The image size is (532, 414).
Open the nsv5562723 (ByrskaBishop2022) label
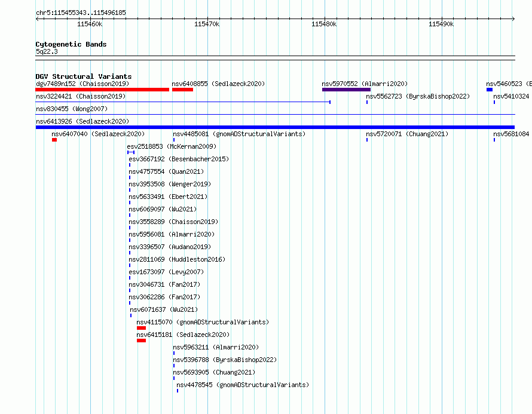[x=418, y=96]
